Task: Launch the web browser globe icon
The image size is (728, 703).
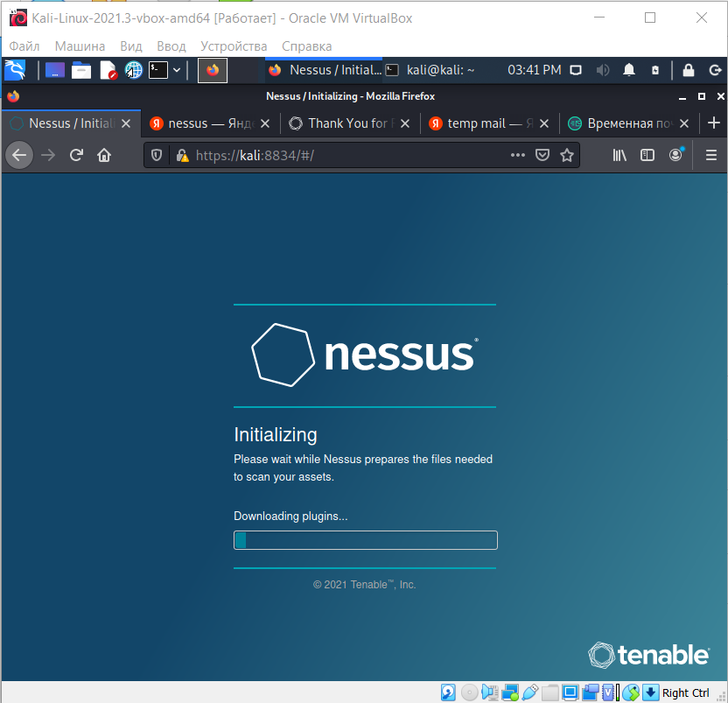Action: (134, 70)
